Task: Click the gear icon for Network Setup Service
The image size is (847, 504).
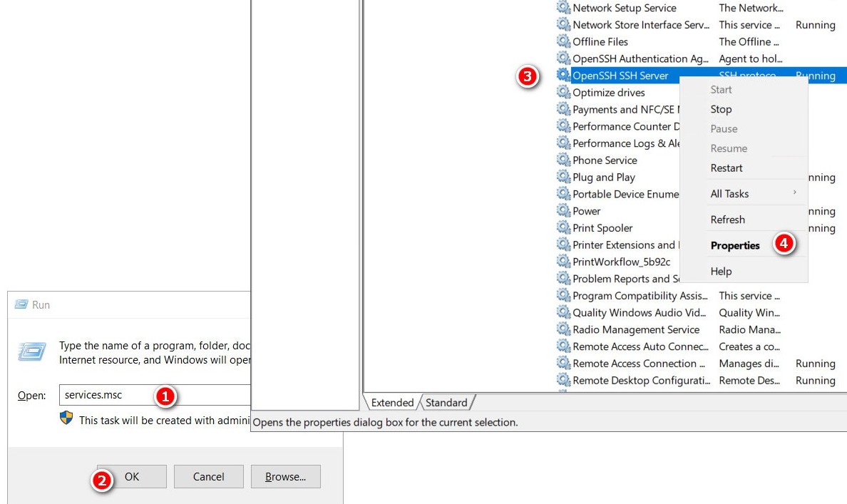Action: [563, 8]
